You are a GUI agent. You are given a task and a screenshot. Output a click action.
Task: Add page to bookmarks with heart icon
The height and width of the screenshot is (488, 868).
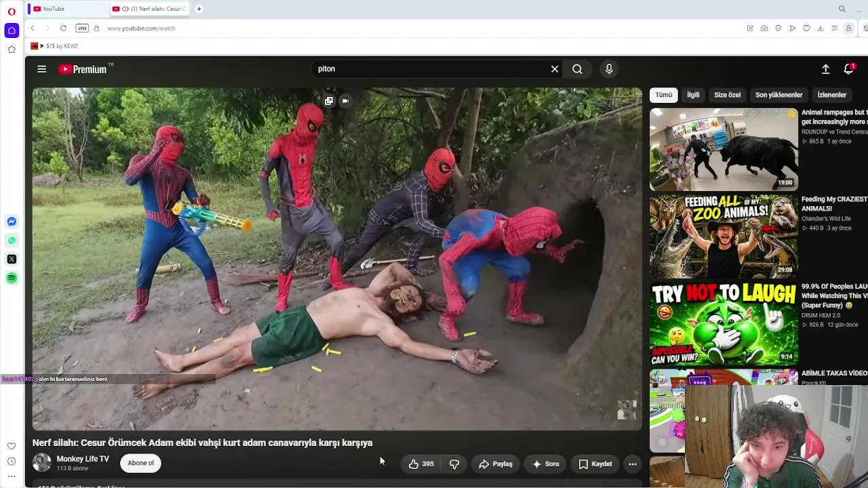[x=806, y=28]
